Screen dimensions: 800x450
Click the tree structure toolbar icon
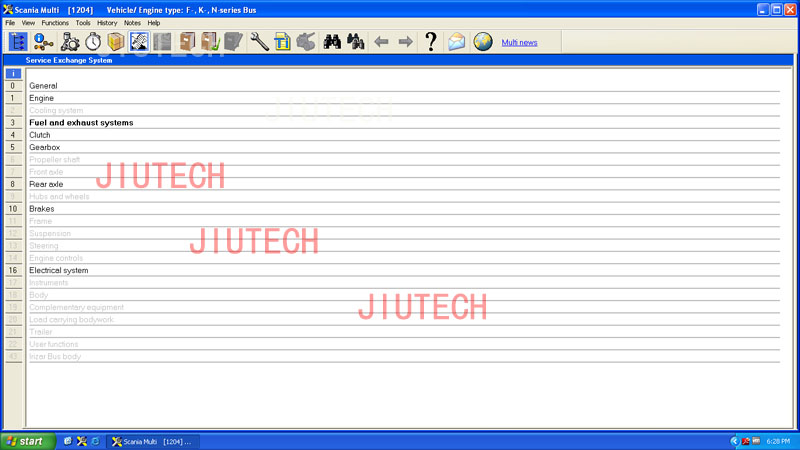pos(17,42)
